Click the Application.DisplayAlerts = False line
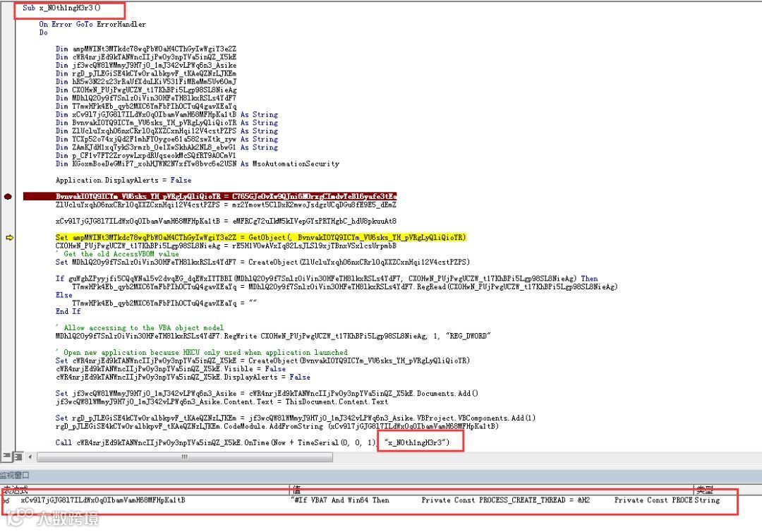 123,180
